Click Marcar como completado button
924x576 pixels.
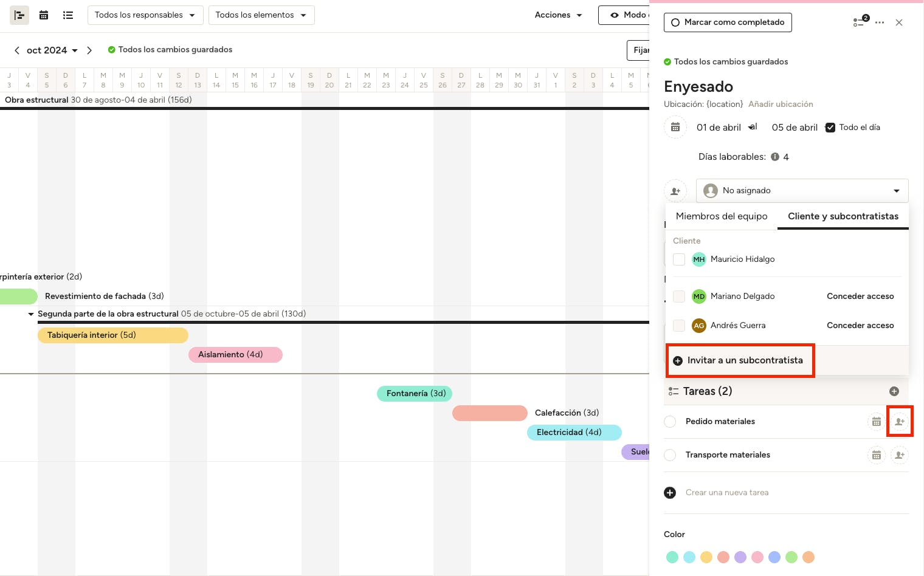(728, 22)
